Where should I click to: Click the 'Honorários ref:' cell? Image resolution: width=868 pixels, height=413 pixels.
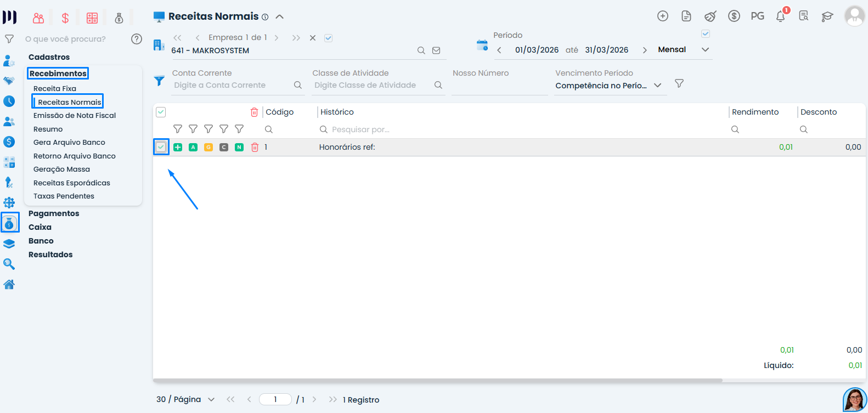tap(347, 147)
